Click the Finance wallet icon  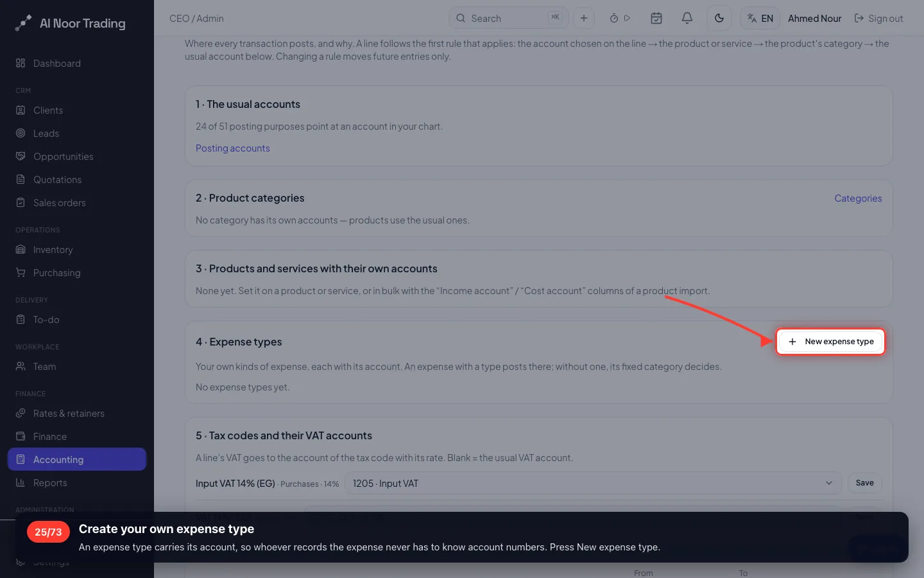point(21,436)
